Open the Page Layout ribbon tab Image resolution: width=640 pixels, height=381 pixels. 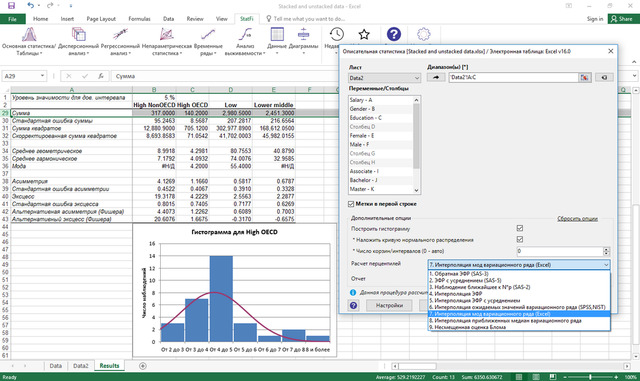(101, 19)
